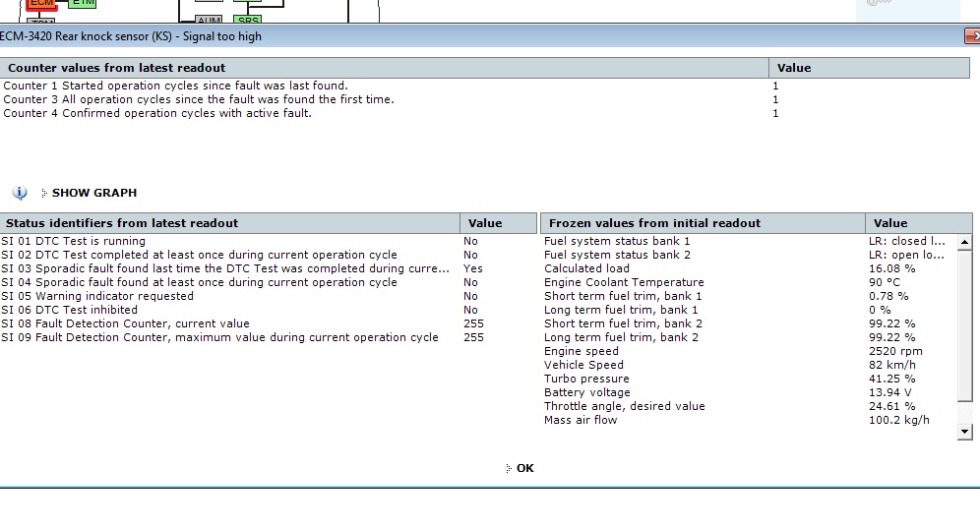The image size is (980, 527).
Task: Click the info icon beside SHOW GRAPH
Action: coord(20,193)
